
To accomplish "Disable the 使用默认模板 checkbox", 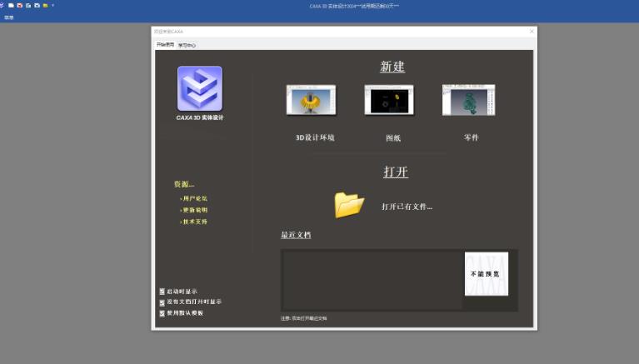I will (162, 313).
